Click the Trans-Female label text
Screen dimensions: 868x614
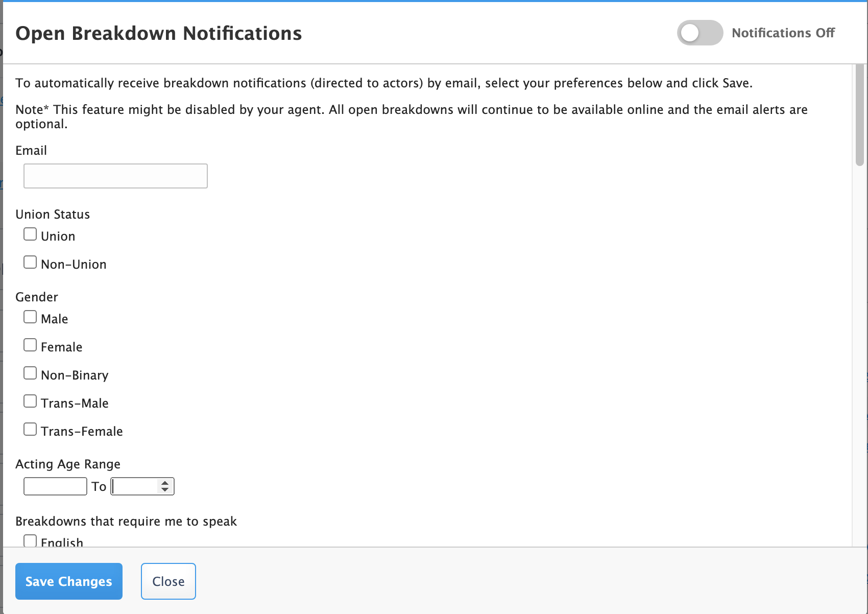click(x=82, y=431)
